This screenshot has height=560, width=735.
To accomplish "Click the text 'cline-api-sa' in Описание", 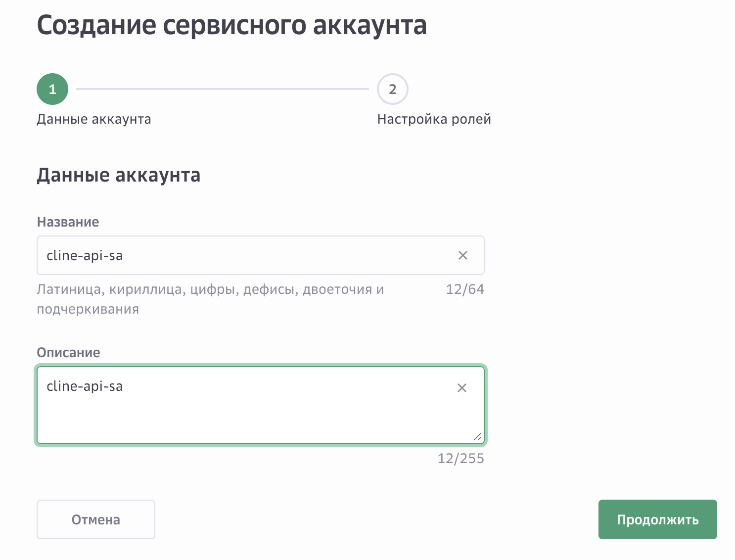I will pyautogui.click(x=85, y=386).
